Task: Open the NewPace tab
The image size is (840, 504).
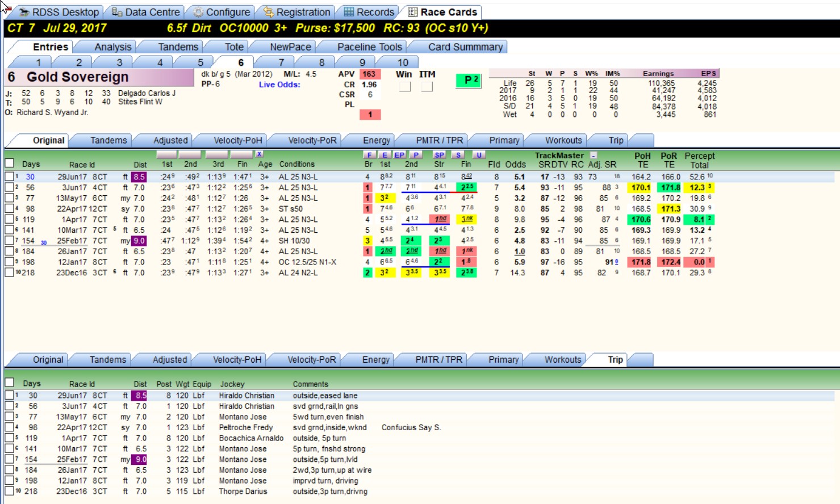Action: pos(290,47)
